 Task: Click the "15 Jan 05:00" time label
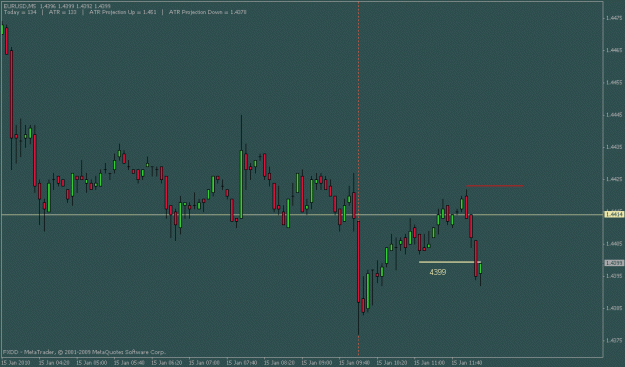pyautogui.click(x=91, y=363)
